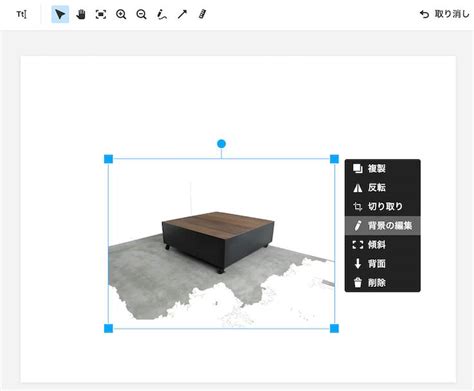
Task: Activate the arrow selection tool
Action: (60, 14)
